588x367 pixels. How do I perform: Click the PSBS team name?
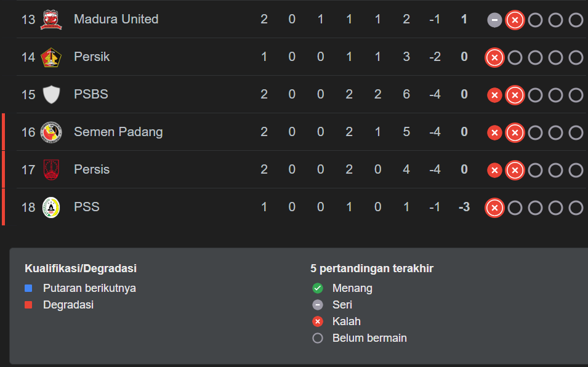(91, 94)
